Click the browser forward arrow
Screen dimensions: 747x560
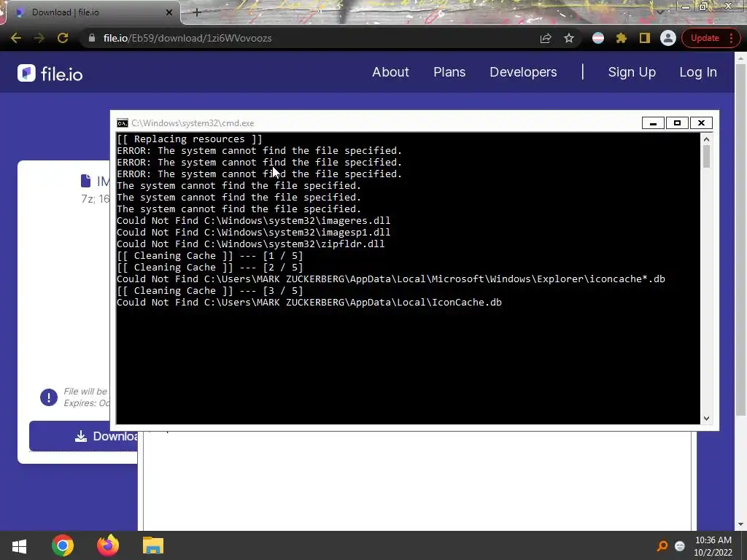tap(39, 38)
